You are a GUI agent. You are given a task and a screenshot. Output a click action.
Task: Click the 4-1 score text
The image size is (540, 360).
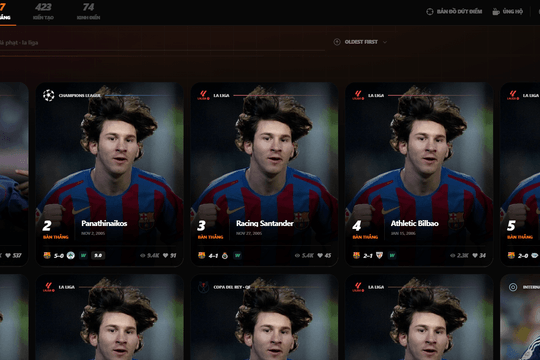[x=213, y=256]
